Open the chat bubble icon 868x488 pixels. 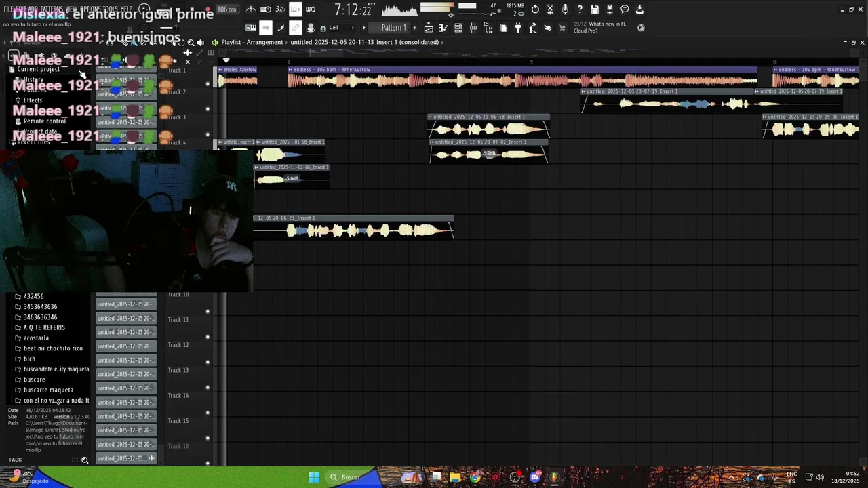[625, 9]
